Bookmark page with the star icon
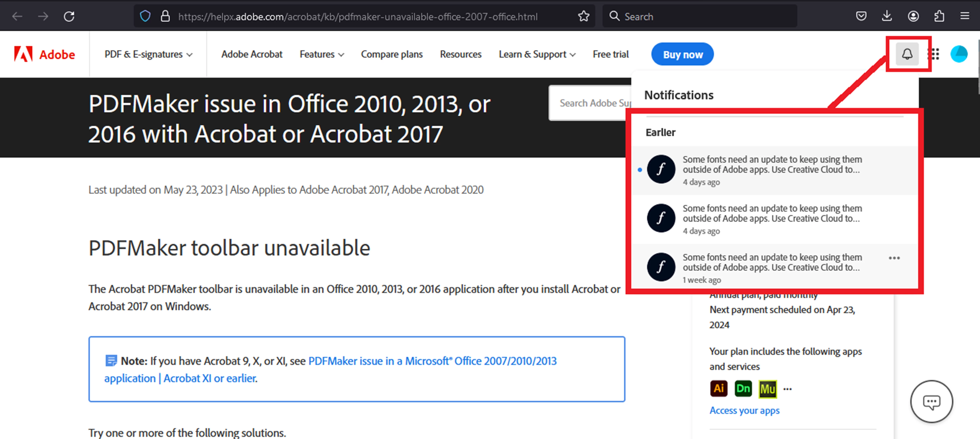The height and width of the screenshot is (439, 980). 583,16
